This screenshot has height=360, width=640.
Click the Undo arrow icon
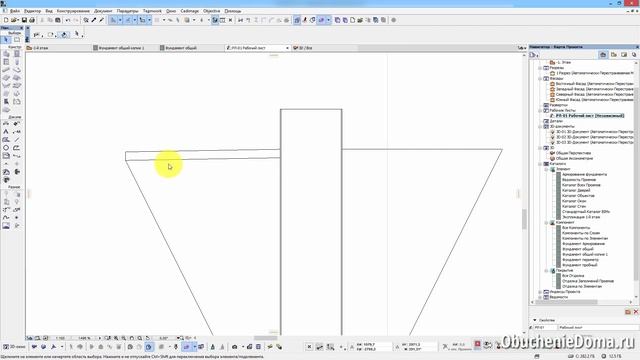68,20
